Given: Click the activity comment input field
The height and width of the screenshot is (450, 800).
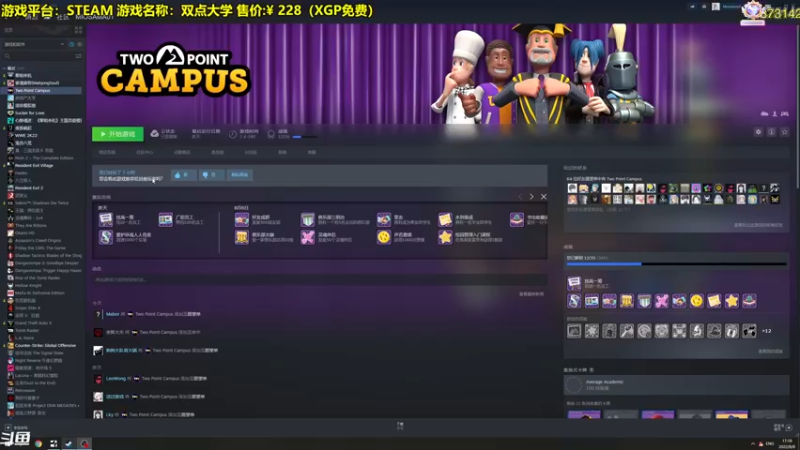Looking at the screenshot, I should tap(319, 280).
